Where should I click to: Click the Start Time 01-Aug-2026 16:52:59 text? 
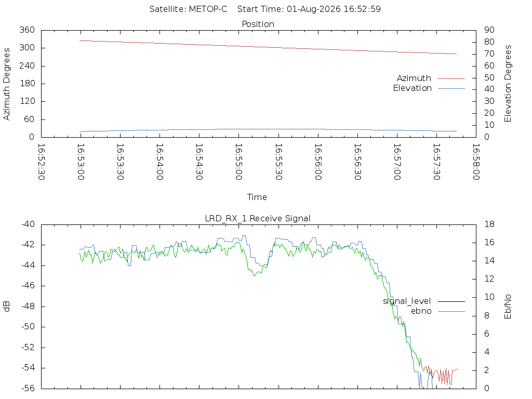pos(309,9)
